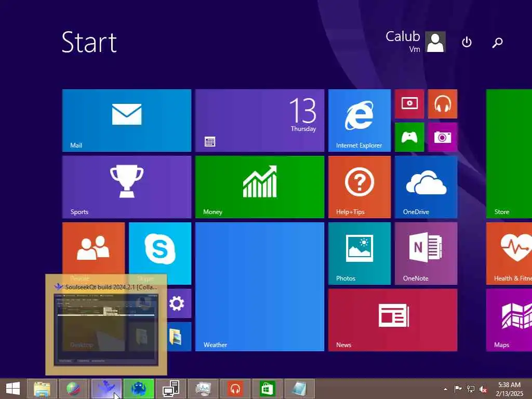Open the Action Center flag icon
This screenshot has height=399, width=532.
pos(458,389)
